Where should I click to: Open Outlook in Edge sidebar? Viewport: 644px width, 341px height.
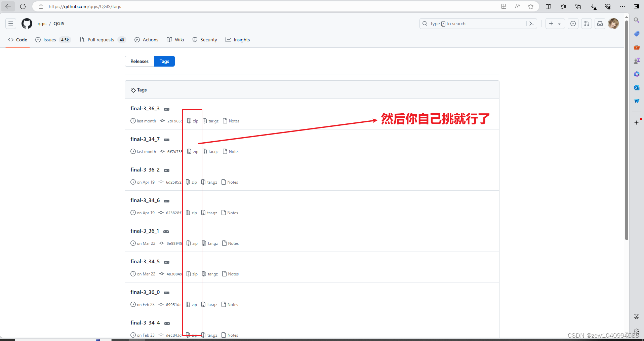[x=637, y=87]
